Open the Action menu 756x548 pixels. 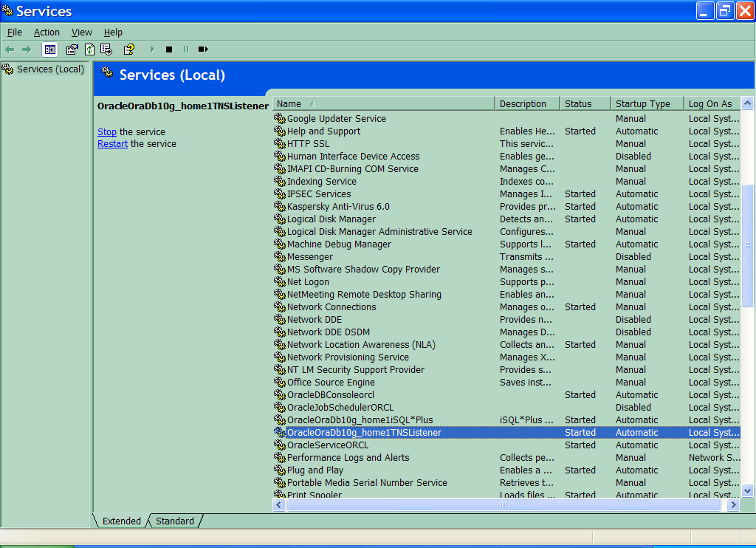tap(47, 32)
